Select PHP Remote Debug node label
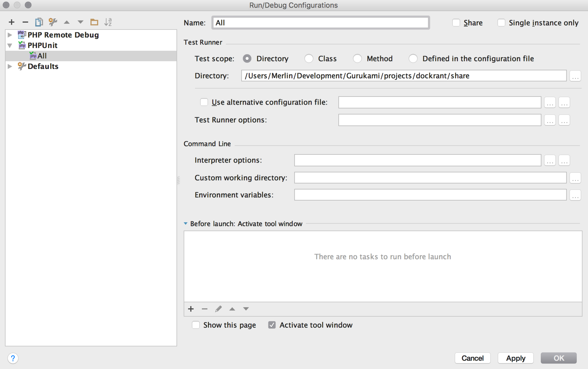 click(63, 35)
